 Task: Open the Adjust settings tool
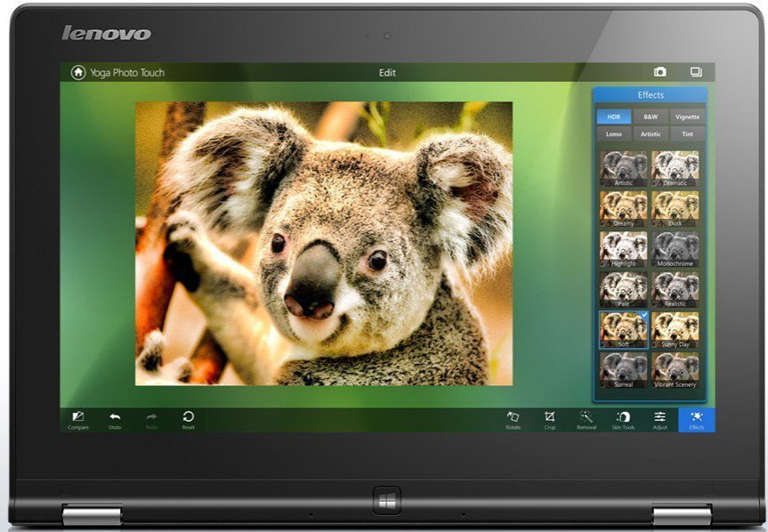(x=659, y=419)
